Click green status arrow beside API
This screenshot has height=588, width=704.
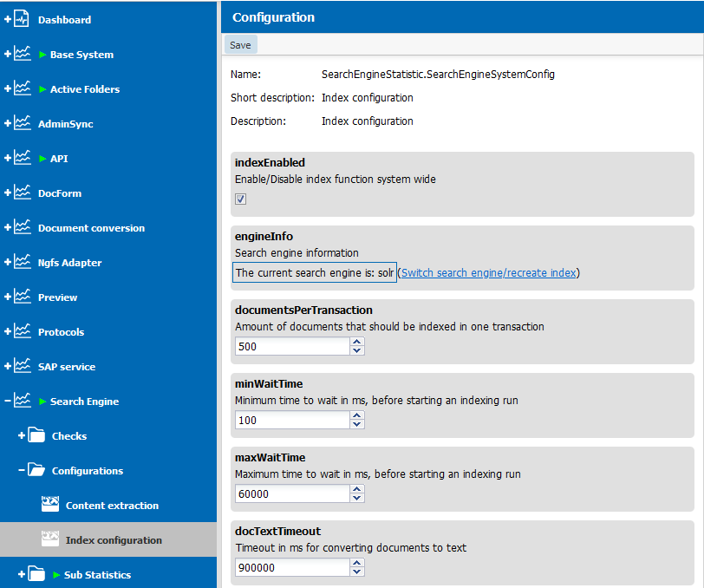(x=42, y=159)
